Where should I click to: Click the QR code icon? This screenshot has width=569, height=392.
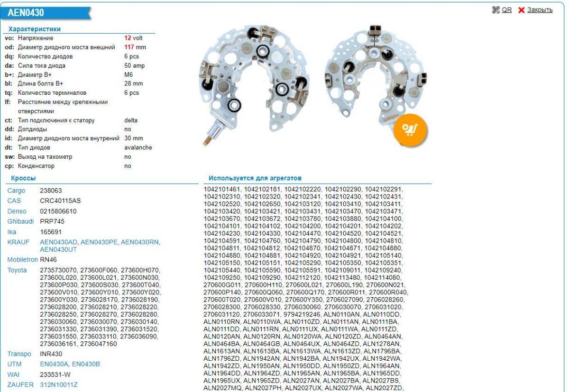(496, 10)
